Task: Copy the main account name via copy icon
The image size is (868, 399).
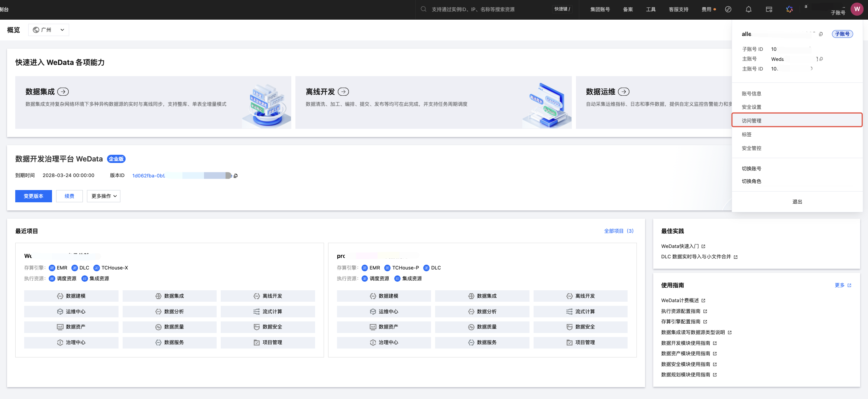Action: [x=821, y=59]
